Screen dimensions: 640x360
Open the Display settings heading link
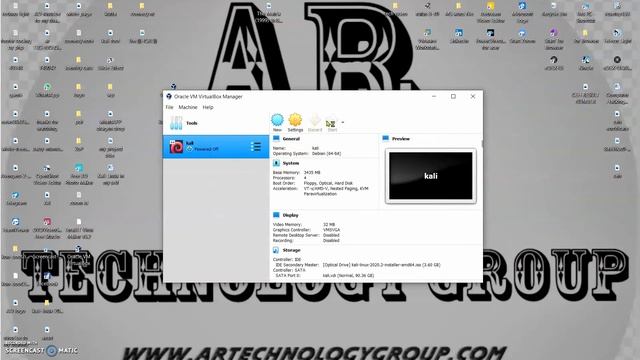(x=290, y=215)
